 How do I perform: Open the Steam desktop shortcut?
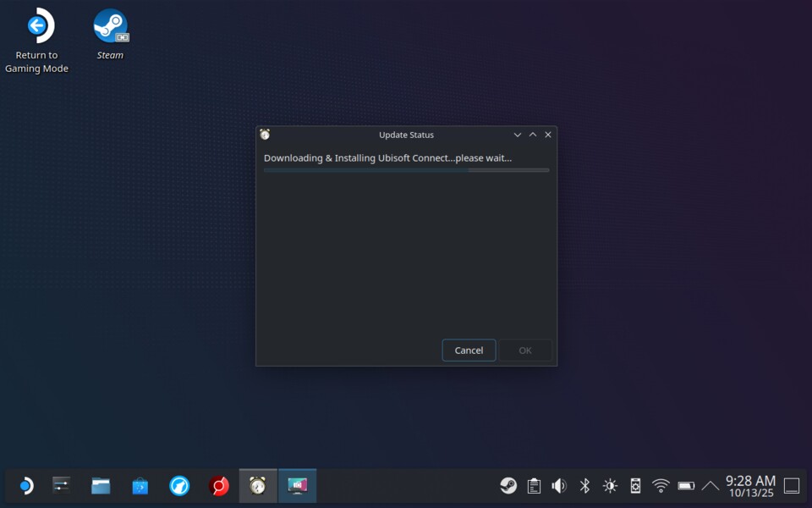tap(110, 27)
